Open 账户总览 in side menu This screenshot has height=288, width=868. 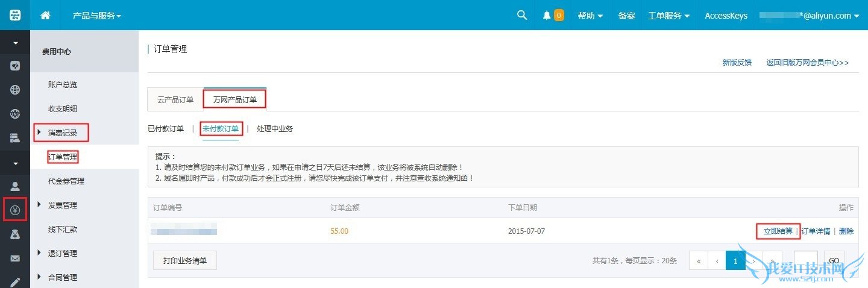(x=63, y=85)
